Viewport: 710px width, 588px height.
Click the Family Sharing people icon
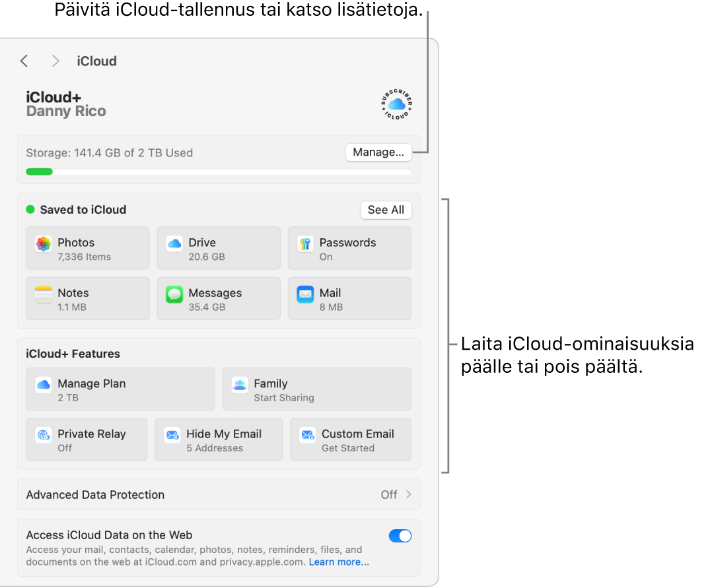click(240, 385)
